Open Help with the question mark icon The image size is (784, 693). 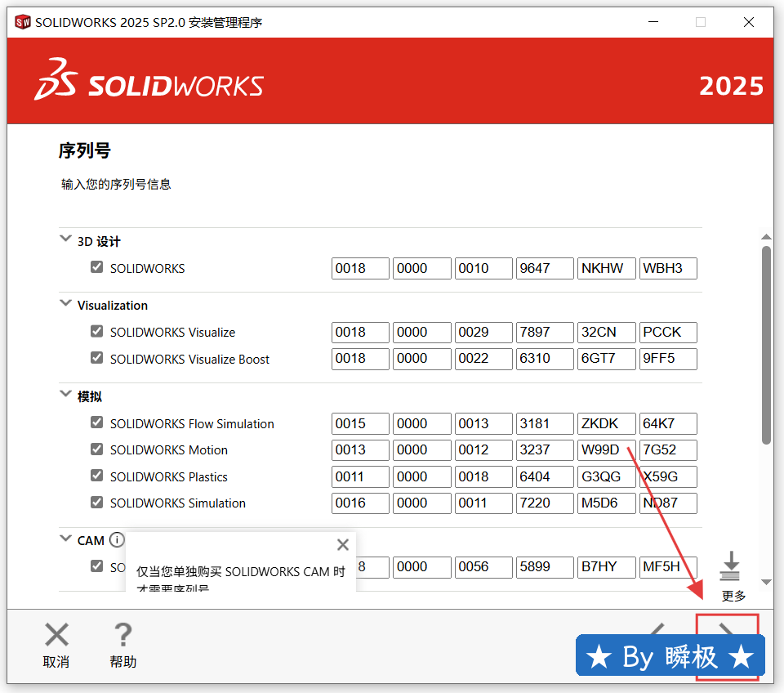[x=122, y=635]
